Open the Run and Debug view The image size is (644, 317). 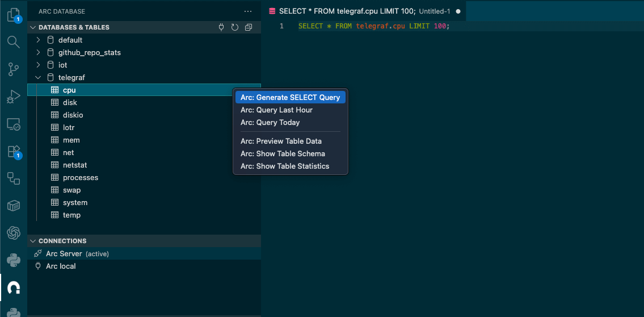[x=14, y=97]
